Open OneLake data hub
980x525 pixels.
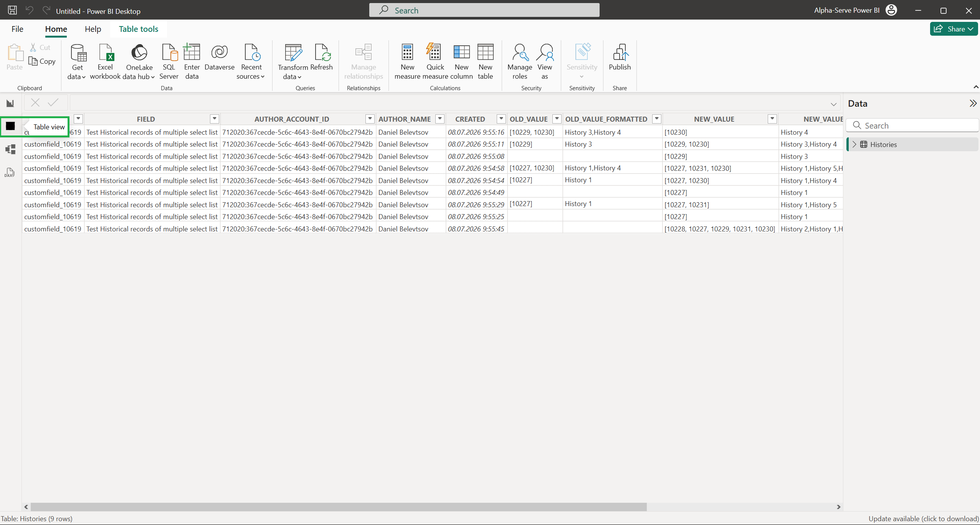coord(139,61)
